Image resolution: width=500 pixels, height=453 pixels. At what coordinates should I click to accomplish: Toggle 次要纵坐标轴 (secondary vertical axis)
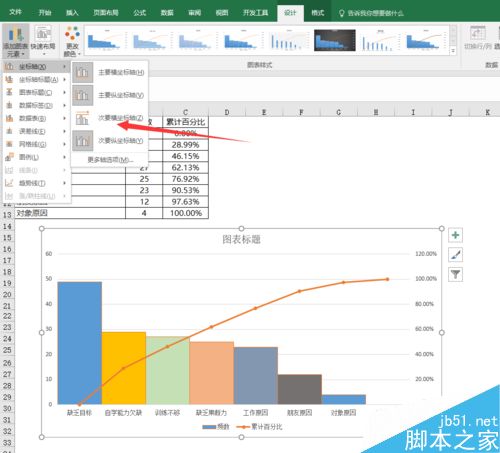click(110, 141)
